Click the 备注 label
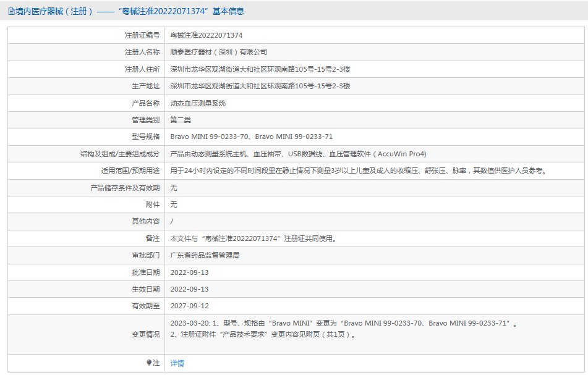 [153, 238]
